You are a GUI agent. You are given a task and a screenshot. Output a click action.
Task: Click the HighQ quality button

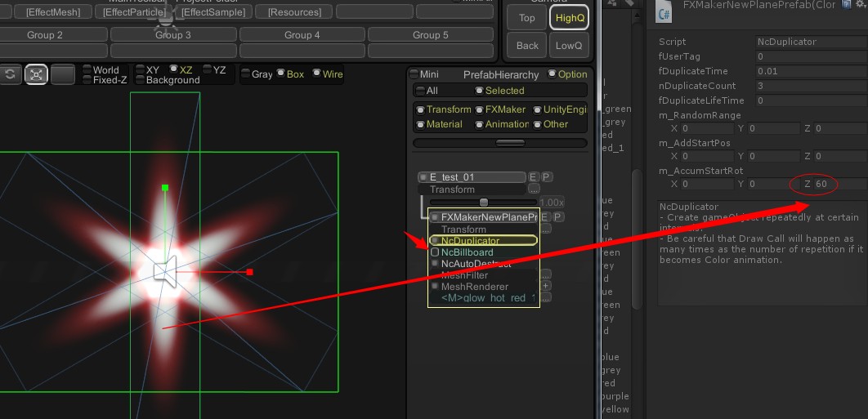click(x=570, y=18)
